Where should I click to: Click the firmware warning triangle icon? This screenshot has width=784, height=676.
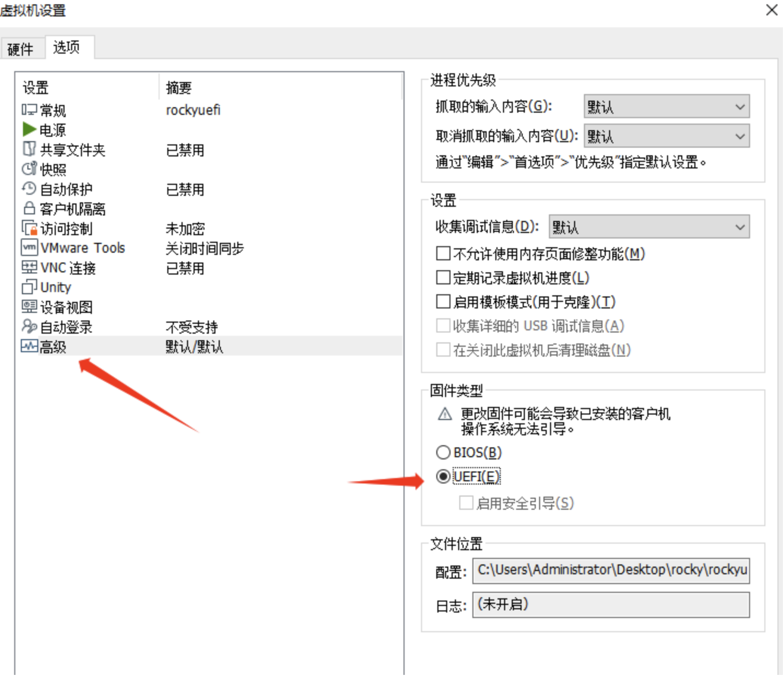(x=445, y=414)
